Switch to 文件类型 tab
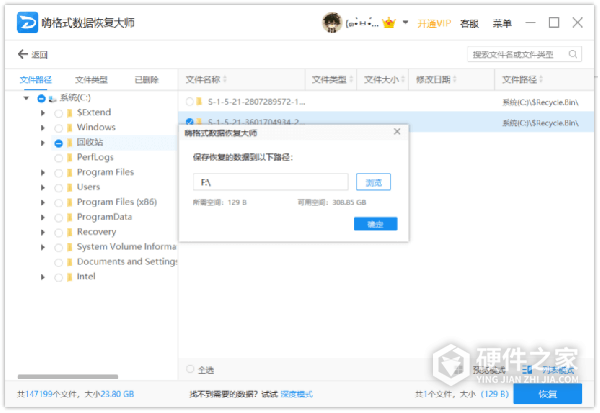 (x=91, y=80)
